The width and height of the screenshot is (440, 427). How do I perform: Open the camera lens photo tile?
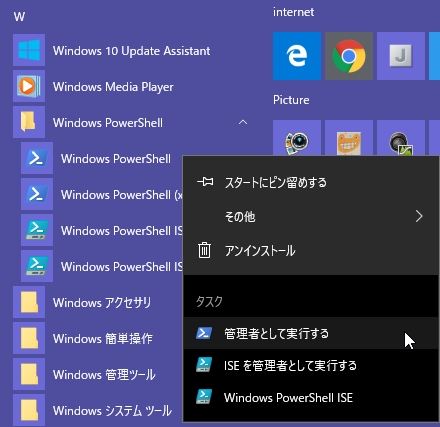[297, 138]
